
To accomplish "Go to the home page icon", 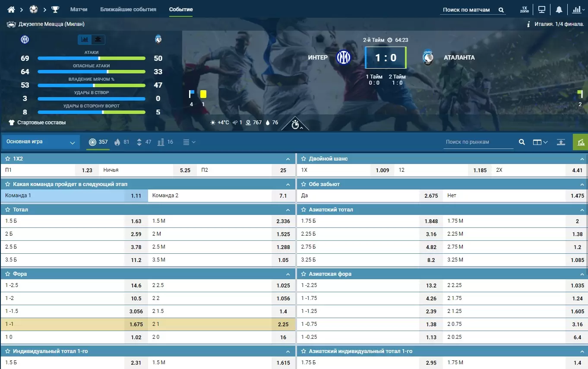I will (12, 9).
